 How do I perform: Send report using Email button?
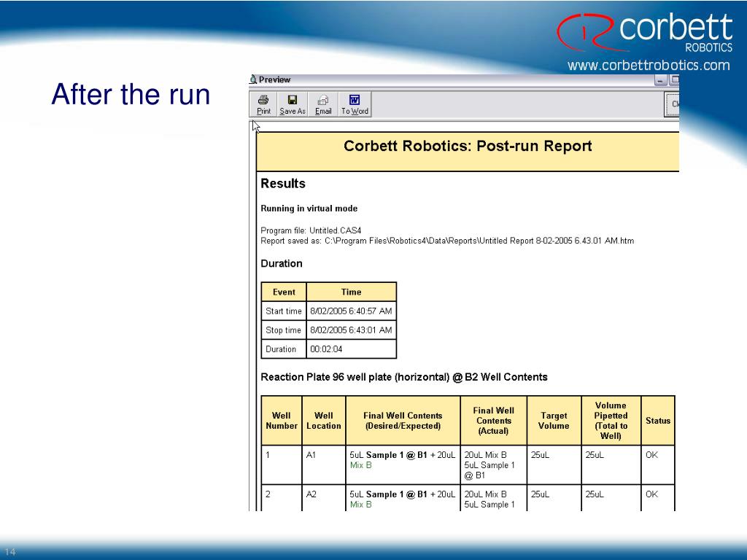323,105
